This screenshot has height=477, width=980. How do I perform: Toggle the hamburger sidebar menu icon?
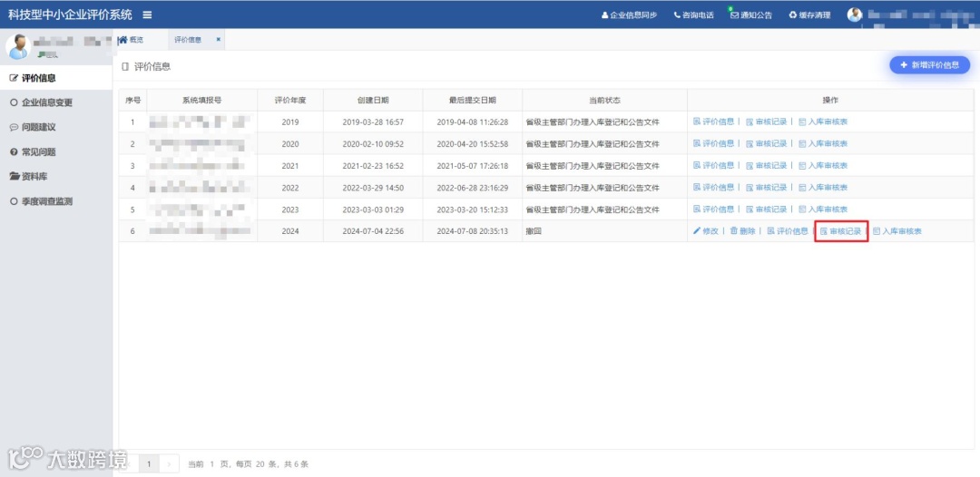point(147,15)
